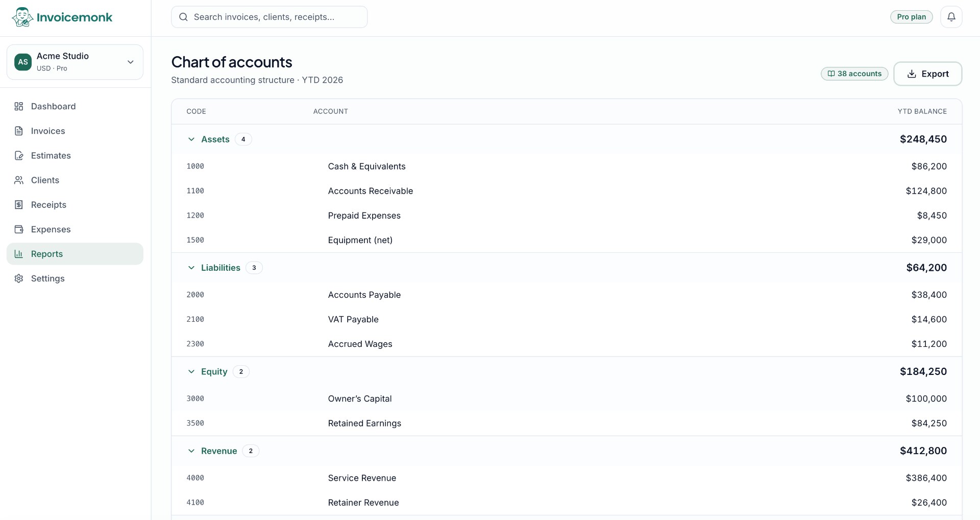
Task: Collapse the Assets group chevron
Action: [x=191, y=139]
